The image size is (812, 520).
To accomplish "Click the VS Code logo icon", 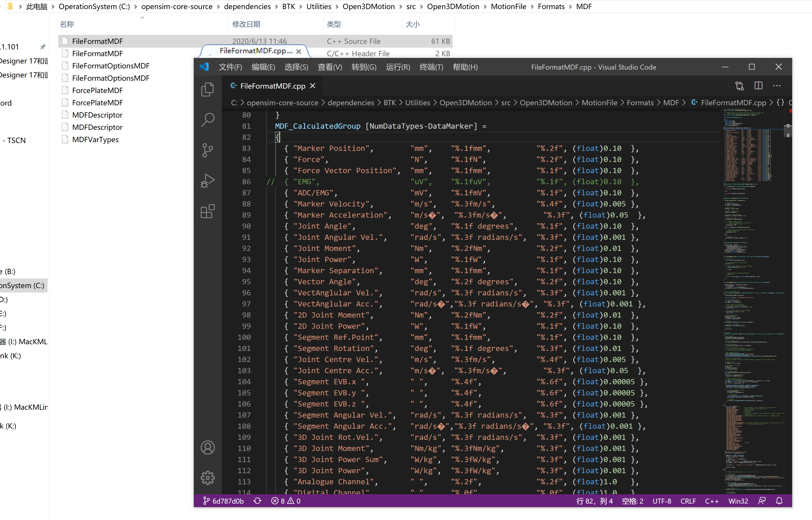I will pyautogui.click(x=204, y=67).
